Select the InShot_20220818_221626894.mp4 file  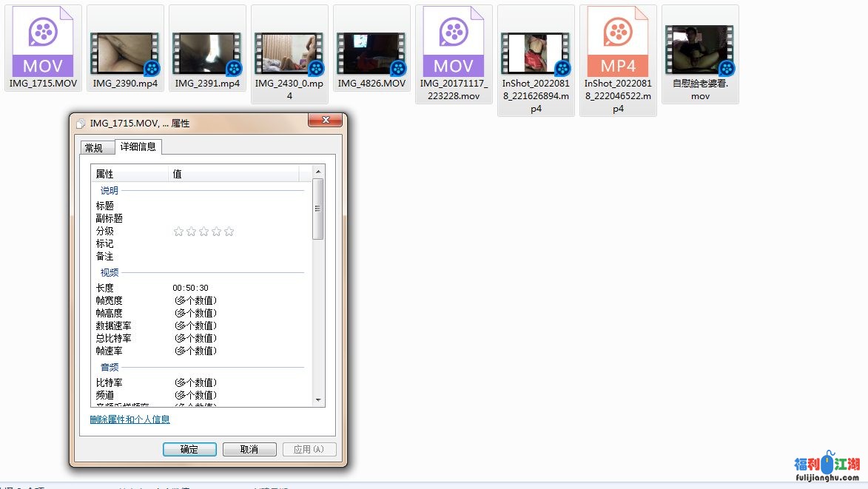(536, 52)
